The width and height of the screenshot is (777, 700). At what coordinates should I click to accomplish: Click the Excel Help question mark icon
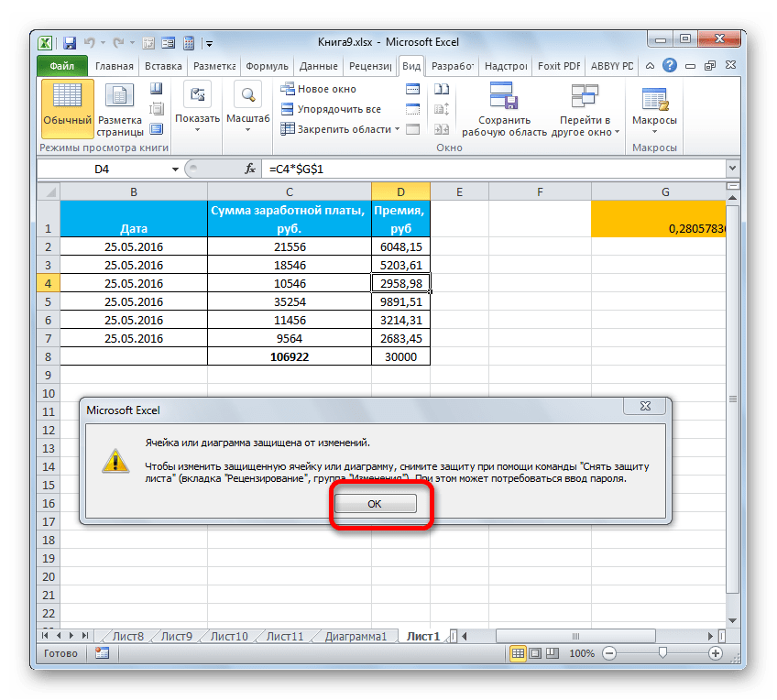pos(670,65)
